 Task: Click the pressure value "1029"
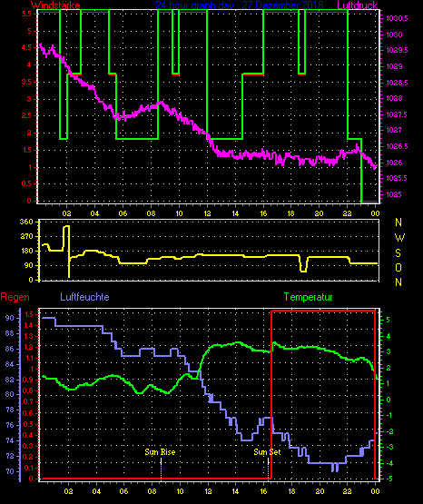[x=394, y=66]
